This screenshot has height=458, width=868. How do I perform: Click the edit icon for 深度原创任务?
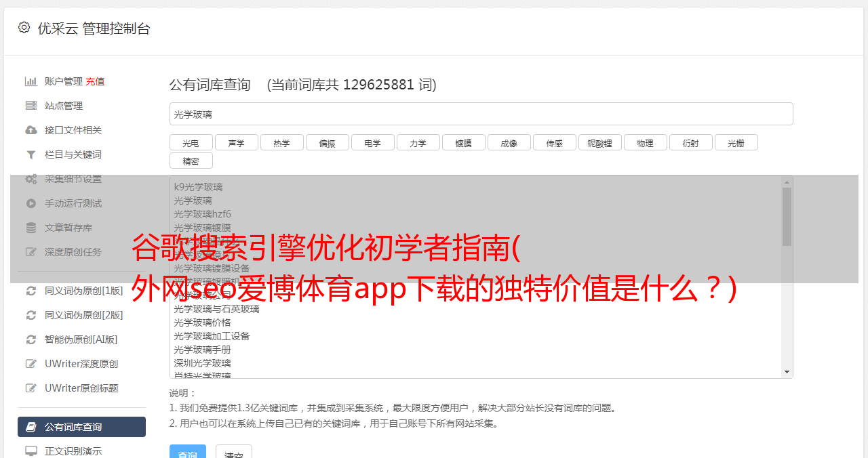coord(31,252)
